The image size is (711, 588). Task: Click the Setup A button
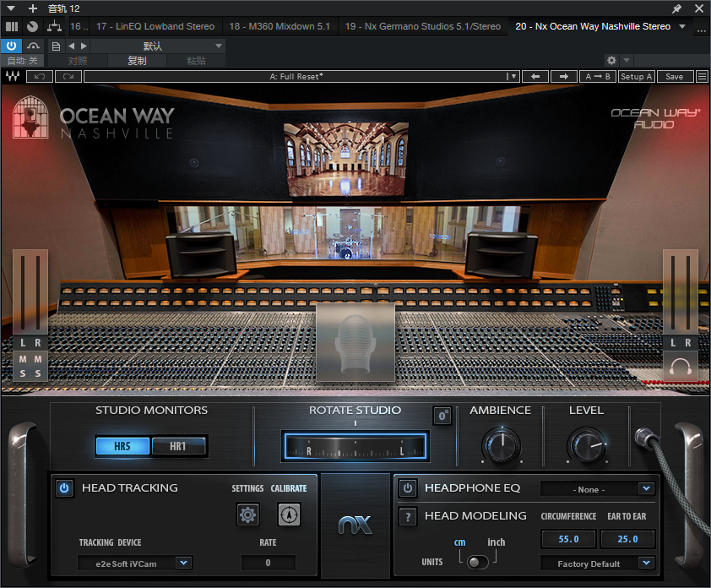636,77
